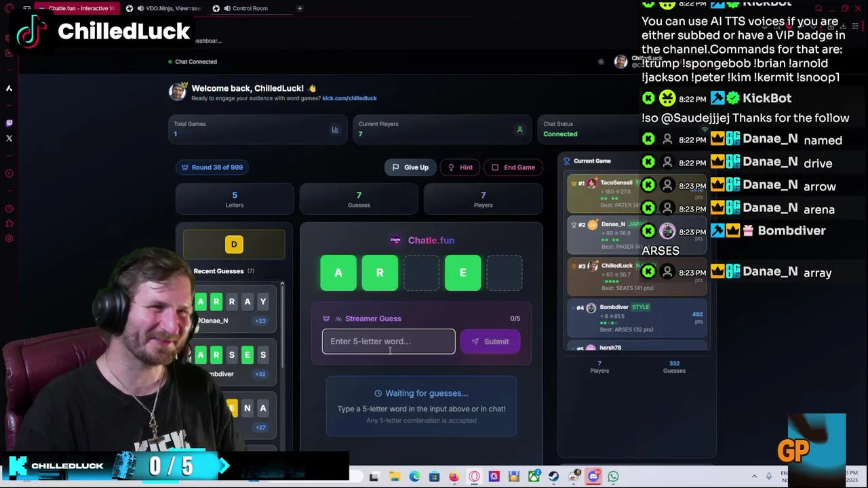Viewport: 868px width, 488px height.
Task: Click the empty third letter tile
Action: click(x=421, y=272)
